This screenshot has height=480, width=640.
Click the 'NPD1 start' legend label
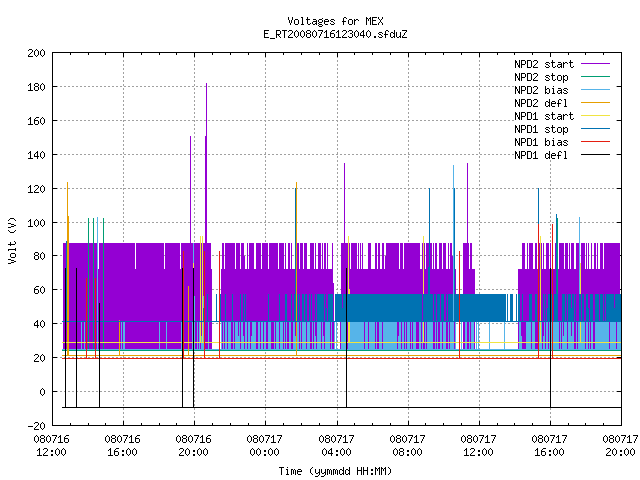coord(544,116)
